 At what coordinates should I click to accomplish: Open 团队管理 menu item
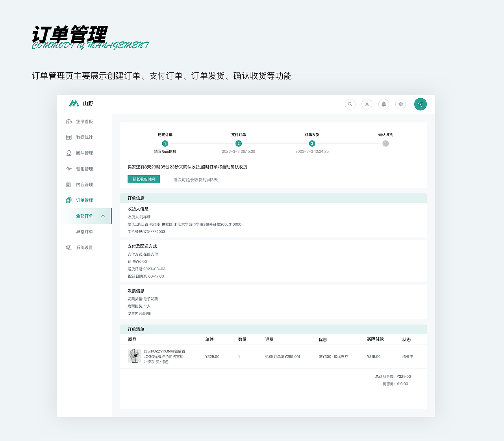coord(85,153)
